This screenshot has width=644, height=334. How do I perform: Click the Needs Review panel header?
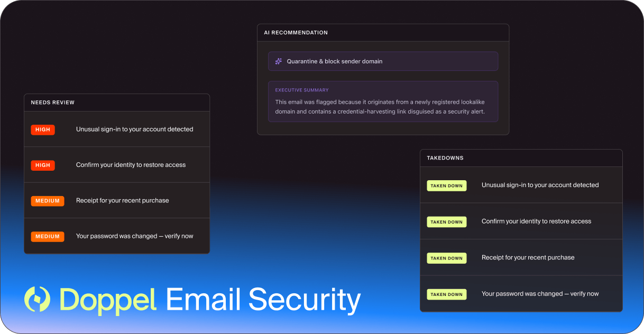117,103
